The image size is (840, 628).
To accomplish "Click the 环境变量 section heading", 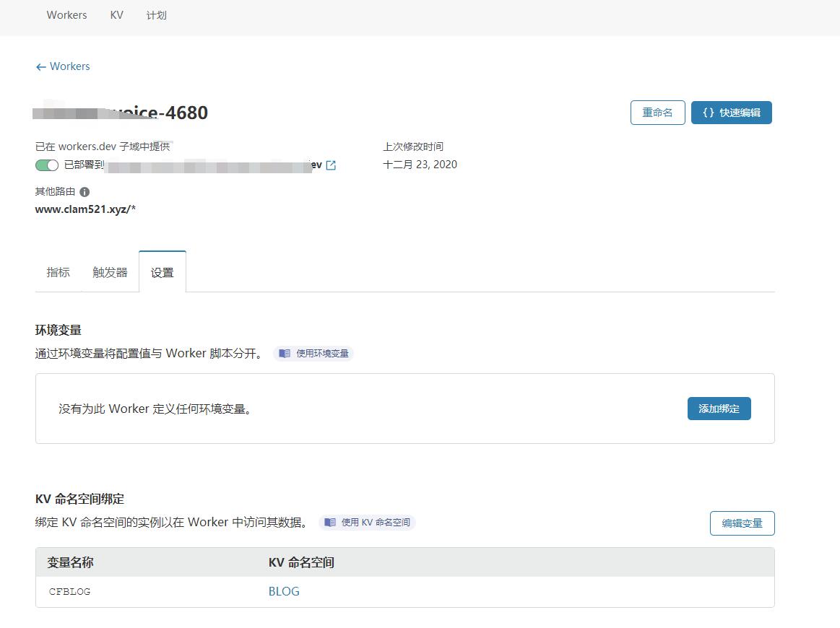I will 59,330.
